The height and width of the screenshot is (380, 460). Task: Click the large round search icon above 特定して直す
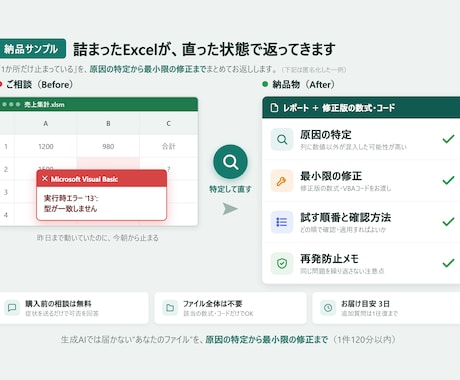coord(230,162)
